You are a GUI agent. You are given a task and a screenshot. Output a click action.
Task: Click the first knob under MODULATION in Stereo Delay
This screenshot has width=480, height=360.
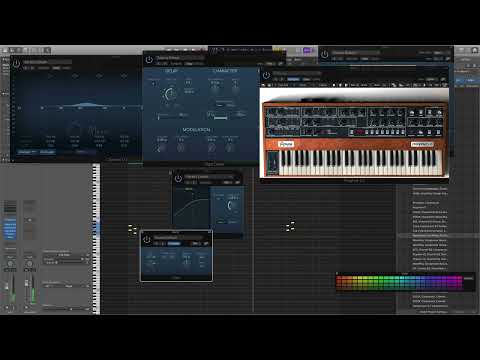pyautogui.click(x=162, y=147)
